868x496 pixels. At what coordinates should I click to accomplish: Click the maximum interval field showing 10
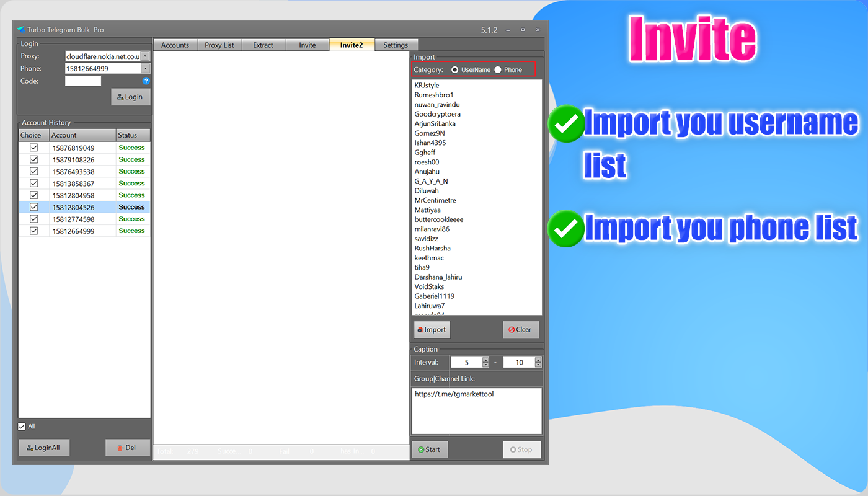point(519,362)
